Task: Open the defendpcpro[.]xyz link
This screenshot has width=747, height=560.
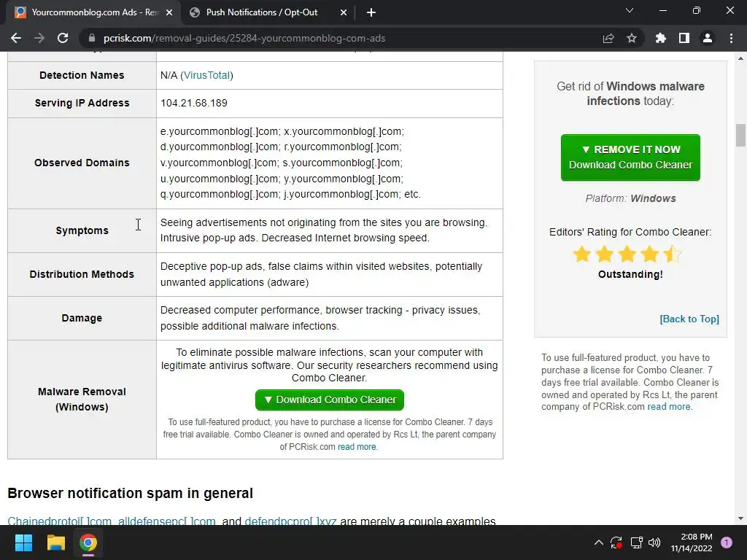Action: pos(290,521)
